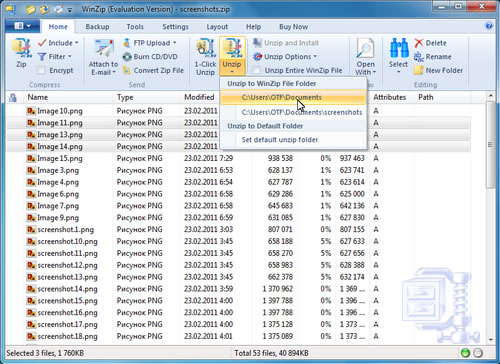Sort by the Attributes column header

(x=390, y=97)
